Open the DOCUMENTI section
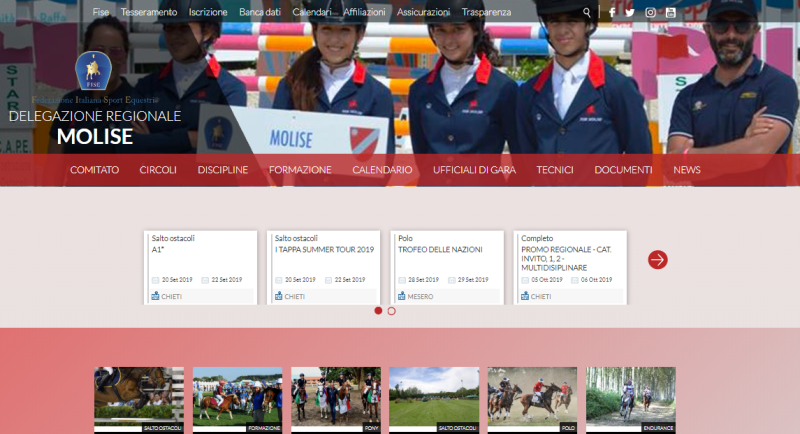The width and height of the screenshot is (800, 434). click(623, 170)
